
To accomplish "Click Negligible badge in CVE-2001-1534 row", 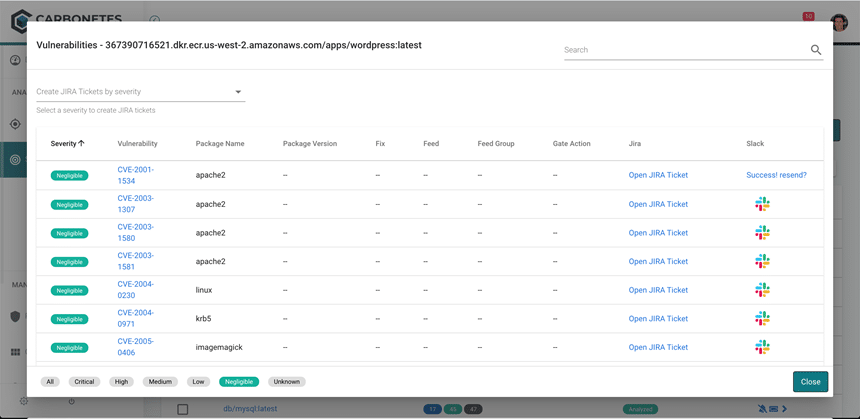I will coord(70,175).
